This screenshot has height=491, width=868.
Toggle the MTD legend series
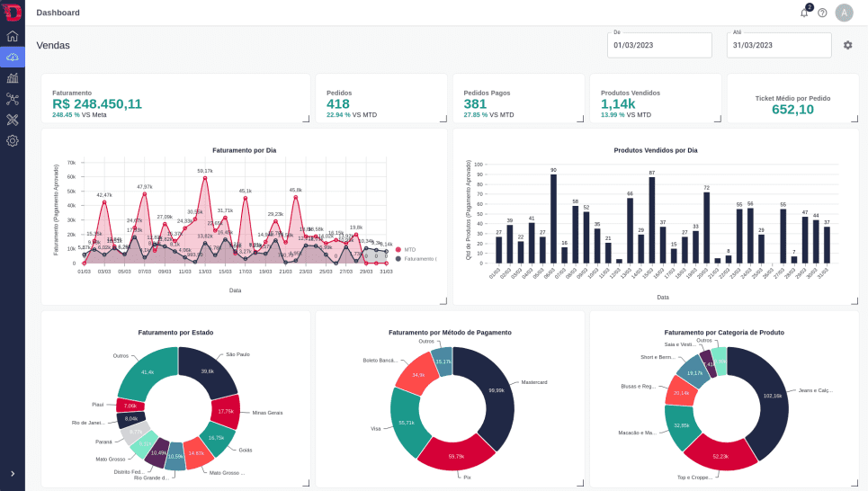(x=409, y=249)
